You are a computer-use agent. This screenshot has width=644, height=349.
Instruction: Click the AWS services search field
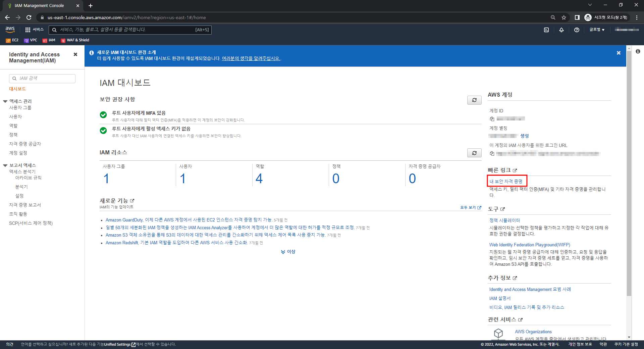pyautogui.click(x=130, y=30)
